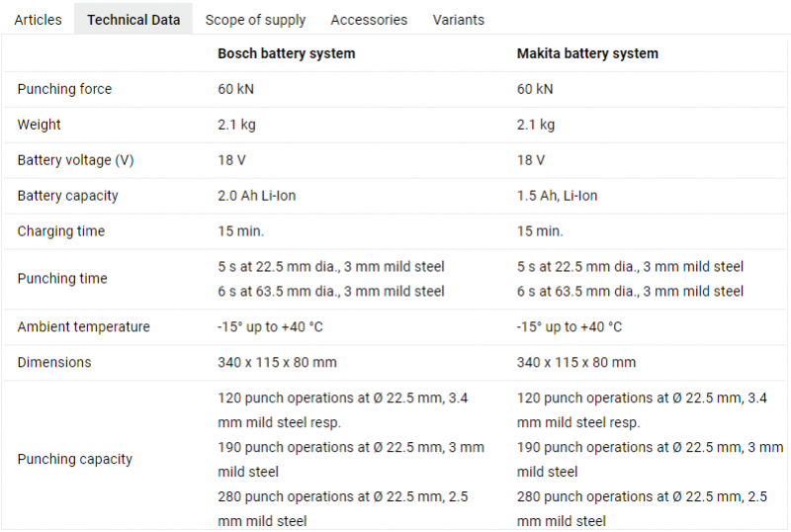The height and width of the screenshot is (532, 791).
Task: Click the Charging time row label
Action: coord(61,231)
